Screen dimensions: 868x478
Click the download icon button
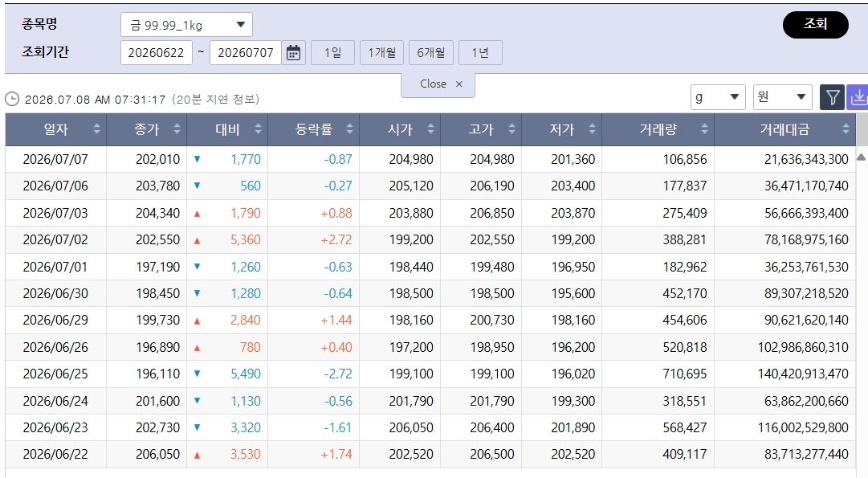point(858,97)
